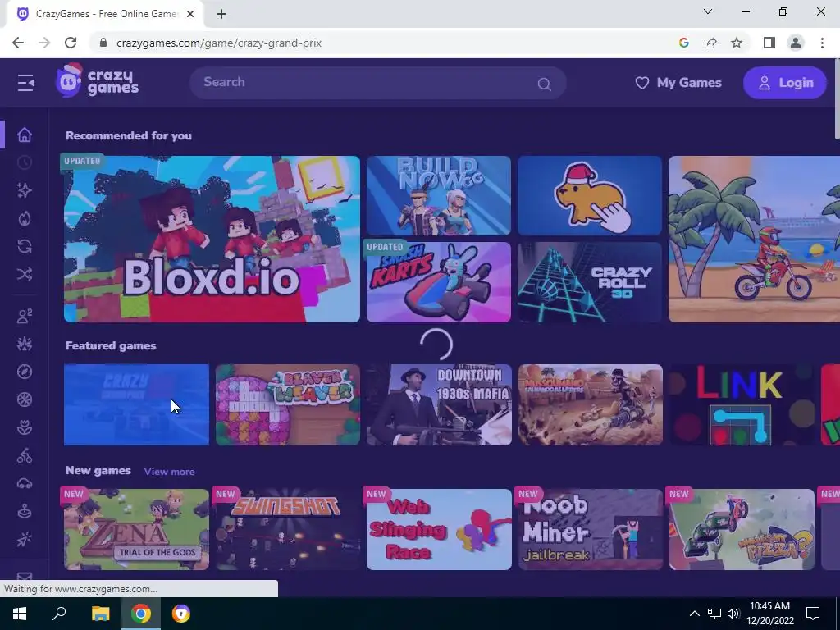This screenshot has width=840, height=630.
Task: Pick Random game shuffle icon in sidebar
Action: pyautogui.click(x=25, y=274)
